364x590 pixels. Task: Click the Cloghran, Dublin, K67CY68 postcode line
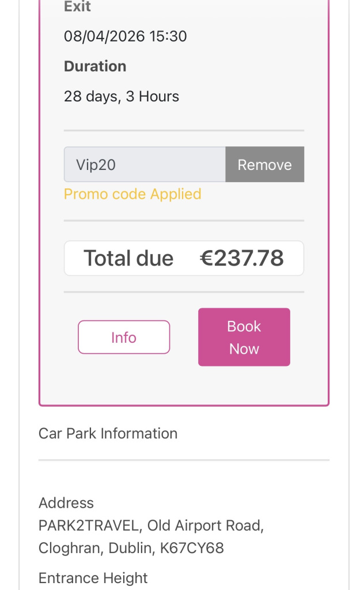pyautogui.click(x=131, y=548)
